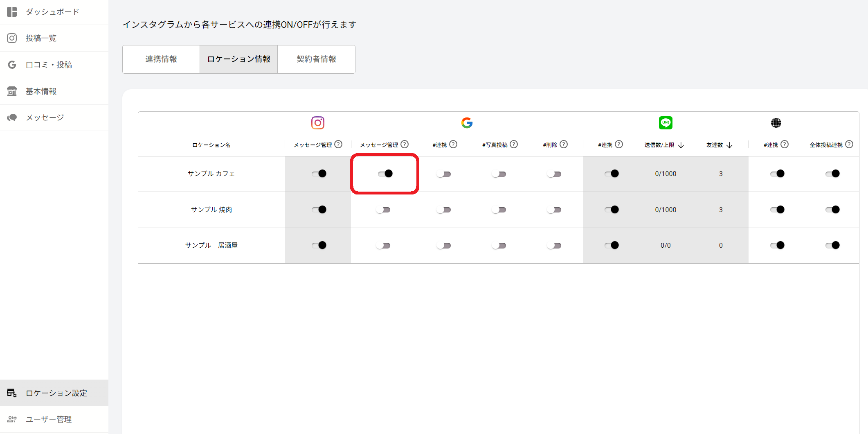Disable Google メッセージ管理 for サンプル カフェ

coord(385,174)
